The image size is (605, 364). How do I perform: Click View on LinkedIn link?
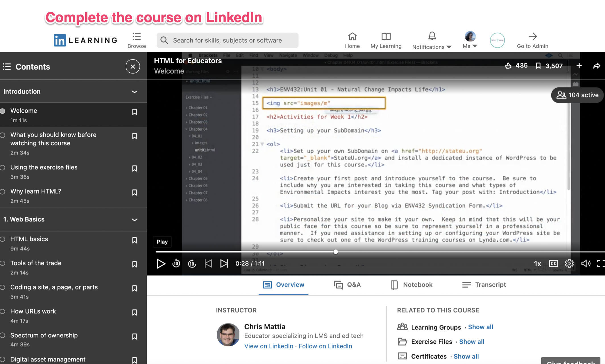click(x=269, y=346)
